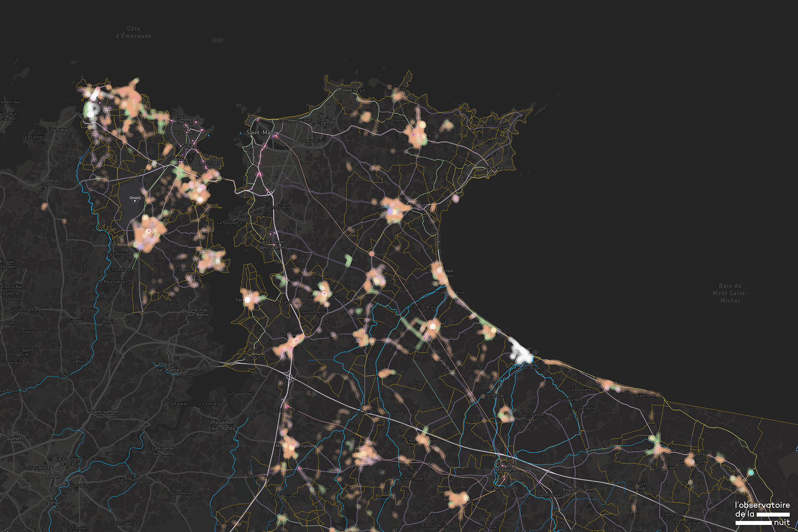Click the Saint-Étienne label
Image resolution: width=798 pixels, height=532 pixels.
[x=278, y=207]
